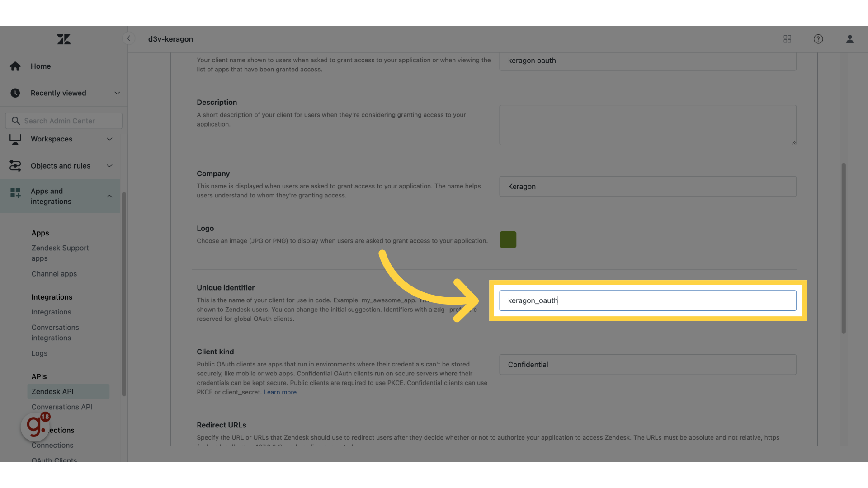Click the Zendesk logo icon
Image resolution: width=868 pixels, height=488 pixels.
64,39
